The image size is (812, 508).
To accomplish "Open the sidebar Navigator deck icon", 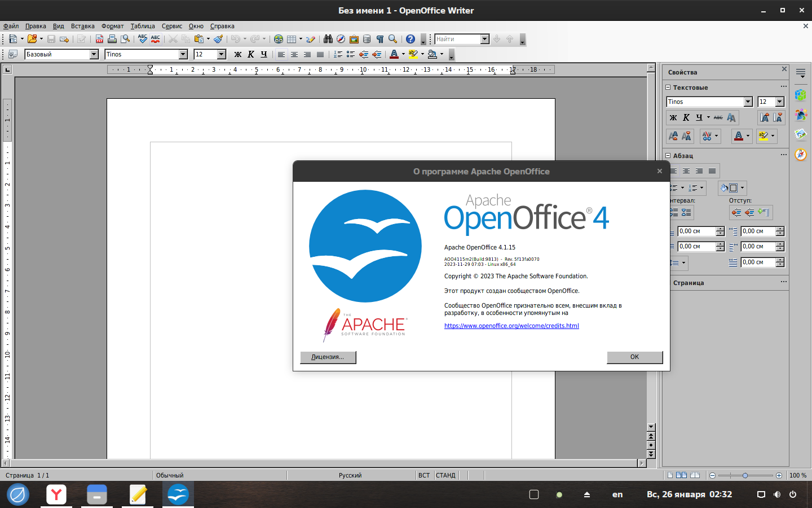I will [801, 154].
